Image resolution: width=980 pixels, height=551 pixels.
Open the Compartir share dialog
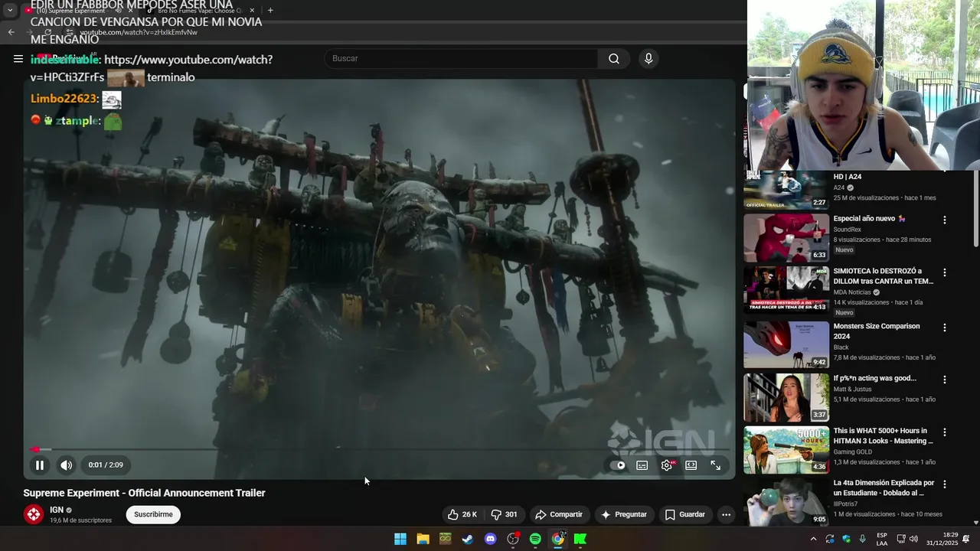click(559, 514)
